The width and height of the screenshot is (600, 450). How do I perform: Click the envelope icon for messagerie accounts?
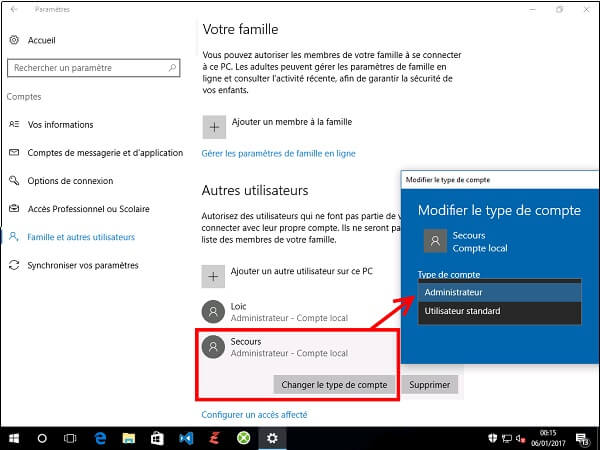(14, 152)
